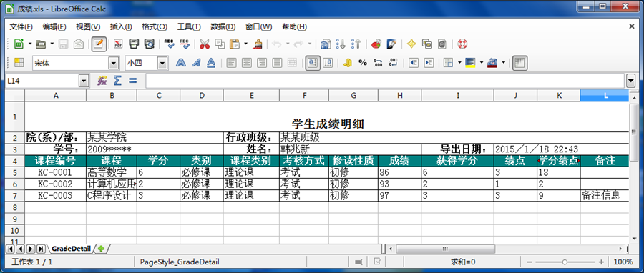Open the Function Wizard

pyautogui.click(x=102, y=81)
